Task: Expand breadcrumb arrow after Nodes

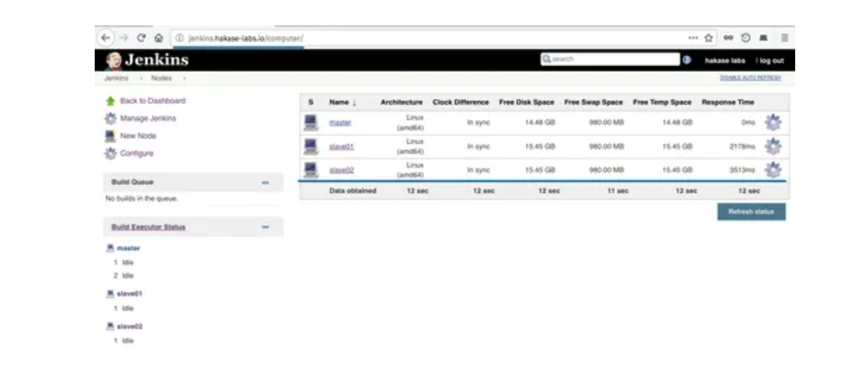Action: (184, 78)
